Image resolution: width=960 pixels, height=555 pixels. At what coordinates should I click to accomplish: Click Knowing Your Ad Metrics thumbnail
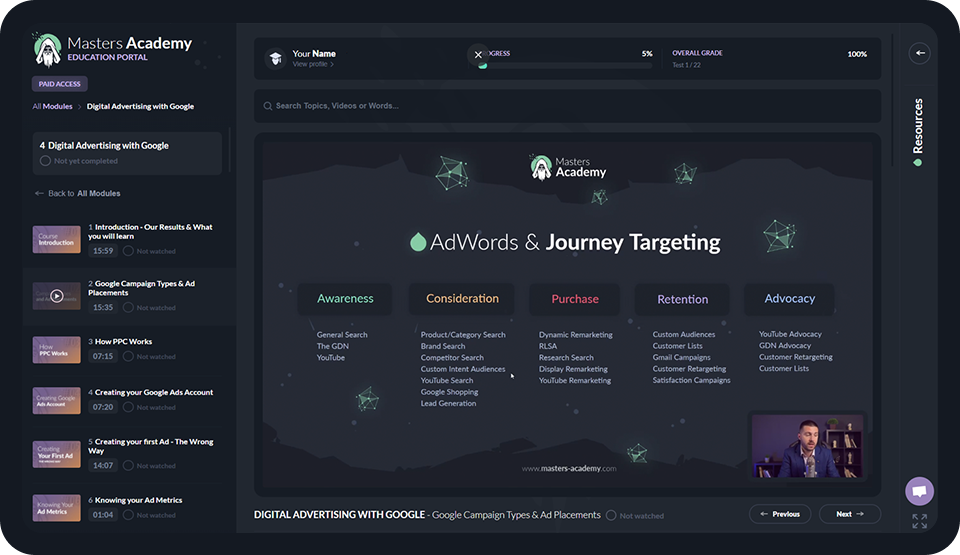(x=56, y=508)
